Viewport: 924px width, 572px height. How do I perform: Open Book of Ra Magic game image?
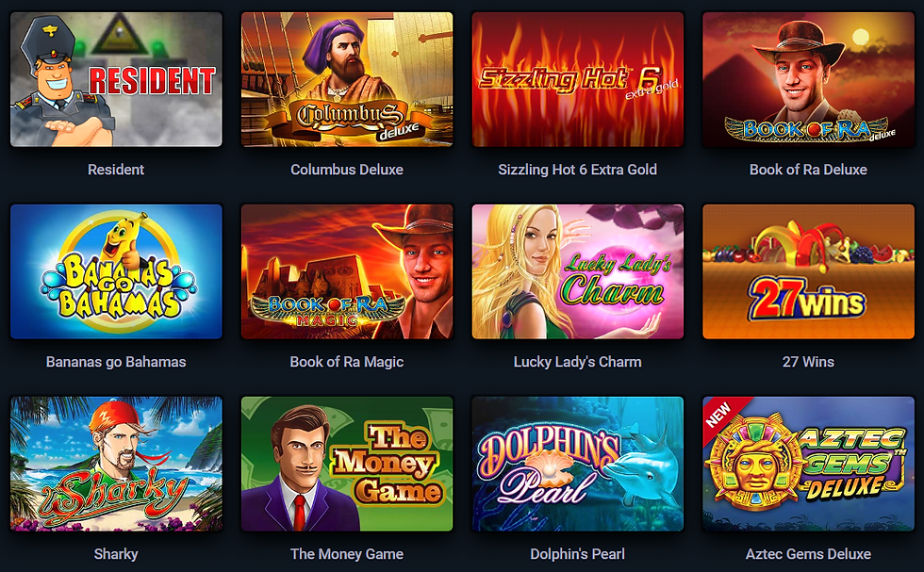click(347, 271)
